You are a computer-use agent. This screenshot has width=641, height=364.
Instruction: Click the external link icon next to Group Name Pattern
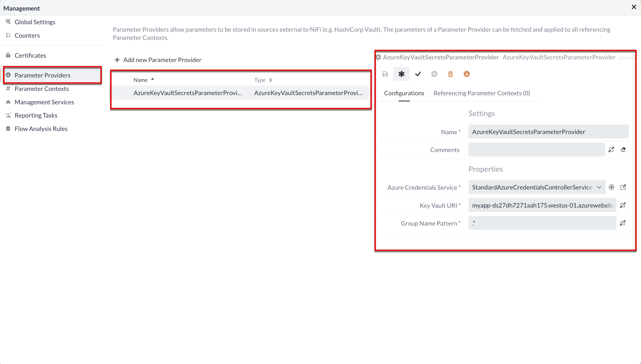pos(623,223)
